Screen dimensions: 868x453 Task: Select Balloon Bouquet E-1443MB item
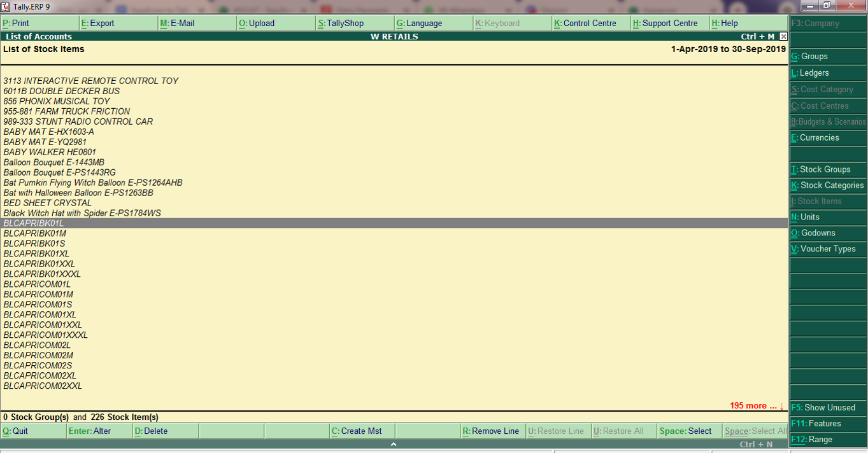(x=54, y=162)
